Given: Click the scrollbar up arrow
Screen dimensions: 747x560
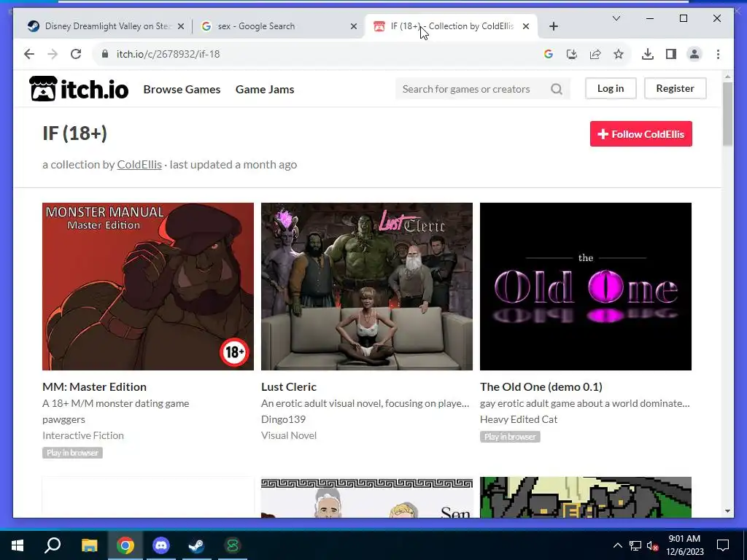Looking at the screenshot, I should (x=727, y=77).
